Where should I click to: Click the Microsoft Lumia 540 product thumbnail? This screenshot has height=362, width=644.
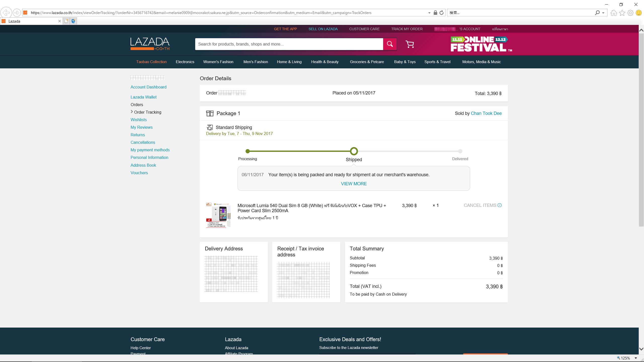tap(218, 215)
